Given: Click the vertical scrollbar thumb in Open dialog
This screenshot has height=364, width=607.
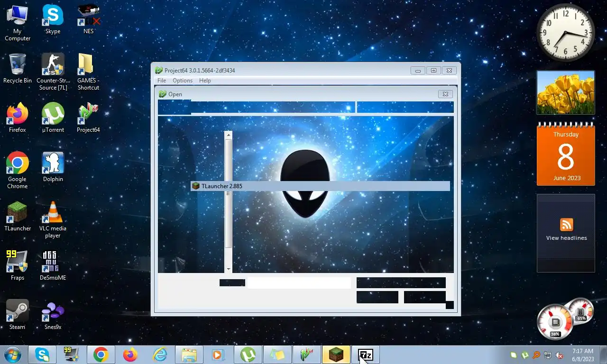Looking at the screenshot, I should [x=229, y=193].
